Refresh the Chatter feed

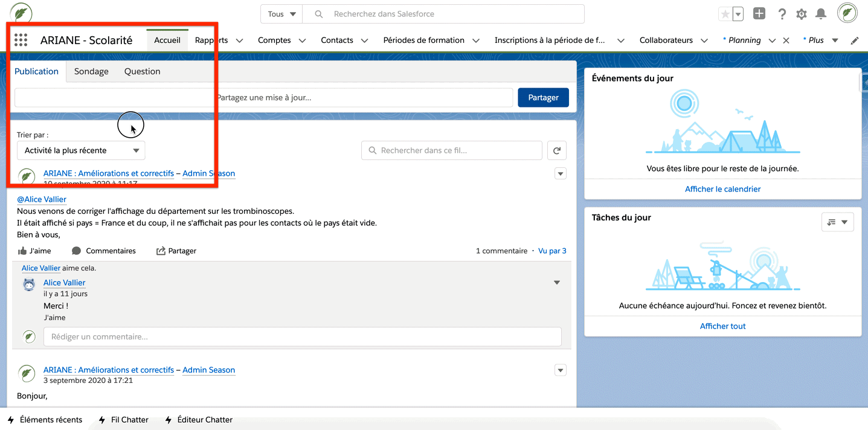[x=556, y=150]
